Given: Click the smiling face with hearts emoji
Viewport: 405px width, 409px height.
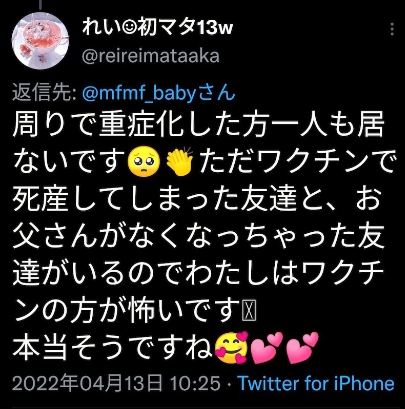Looking at the screenshot, I should 232,348.
